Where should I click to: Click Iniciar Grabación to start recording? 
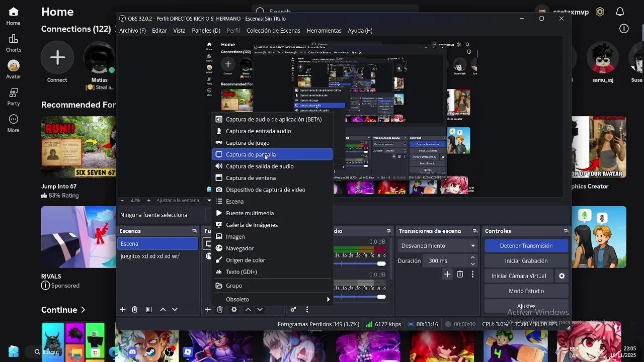click(526, 261)
